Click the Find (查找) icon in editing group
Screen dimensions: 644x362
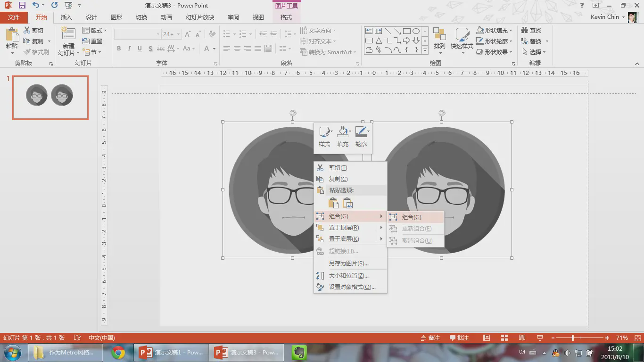tap(525, 31)
